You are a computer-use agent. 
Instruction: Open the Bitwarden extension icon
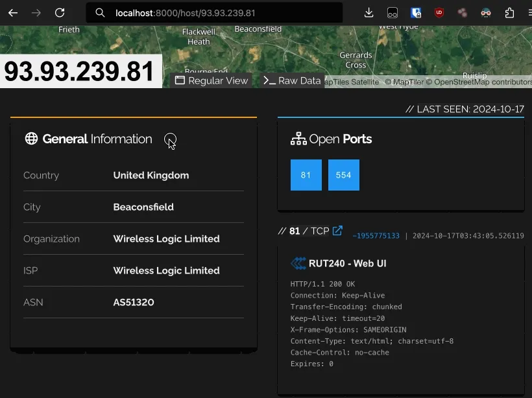tap(416, 12)
